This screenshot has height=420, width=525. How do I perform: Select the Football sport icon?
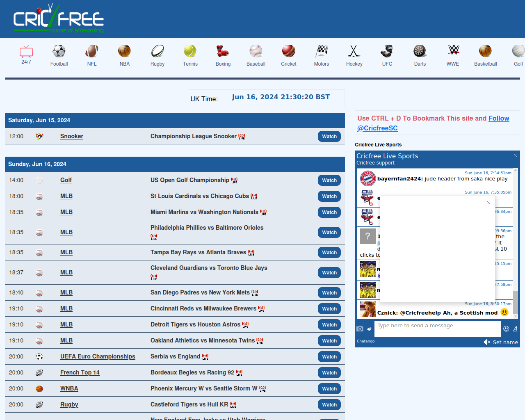pos(59,51)
